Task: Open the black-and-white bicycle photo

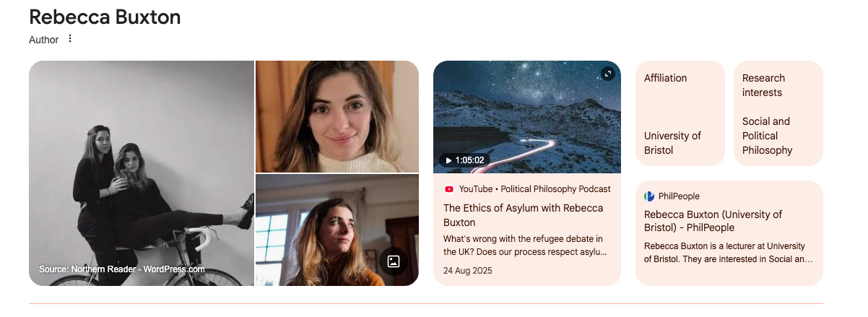Action: [142, 173]
